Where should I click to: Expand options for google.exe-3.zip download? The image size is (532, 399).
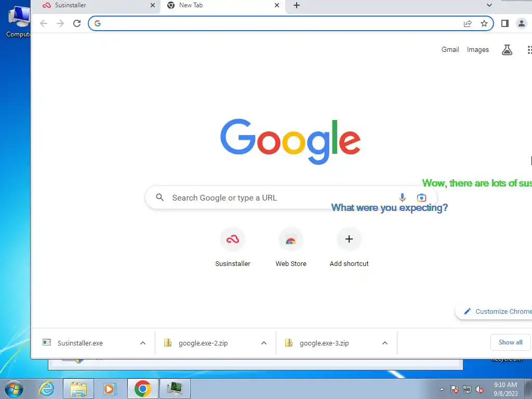tap(385, 343)
